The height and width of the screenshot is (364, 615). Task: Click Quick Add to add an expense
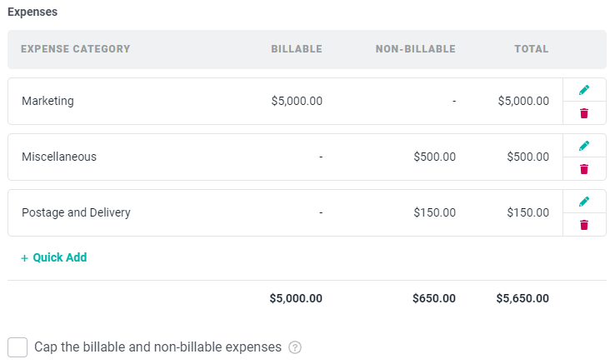[60, 257]
